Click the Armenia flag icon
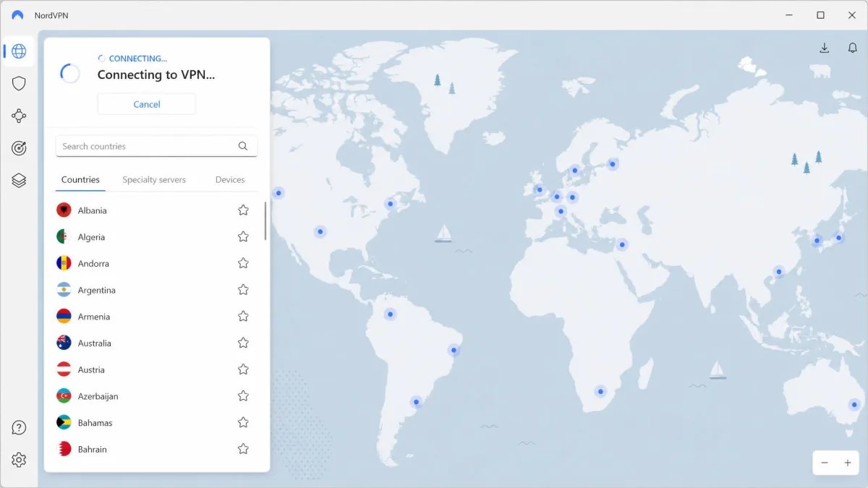 (x=64, y=316)
